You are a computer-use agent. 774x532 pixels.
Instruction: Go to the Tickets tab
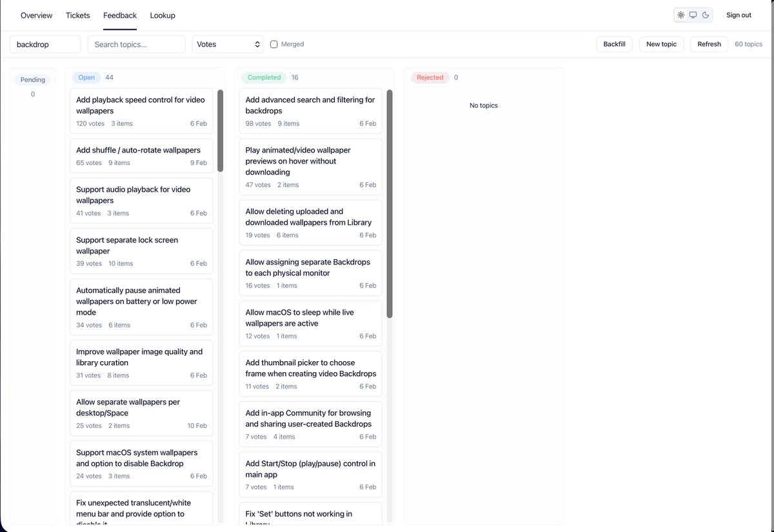(x=78, y=15)
